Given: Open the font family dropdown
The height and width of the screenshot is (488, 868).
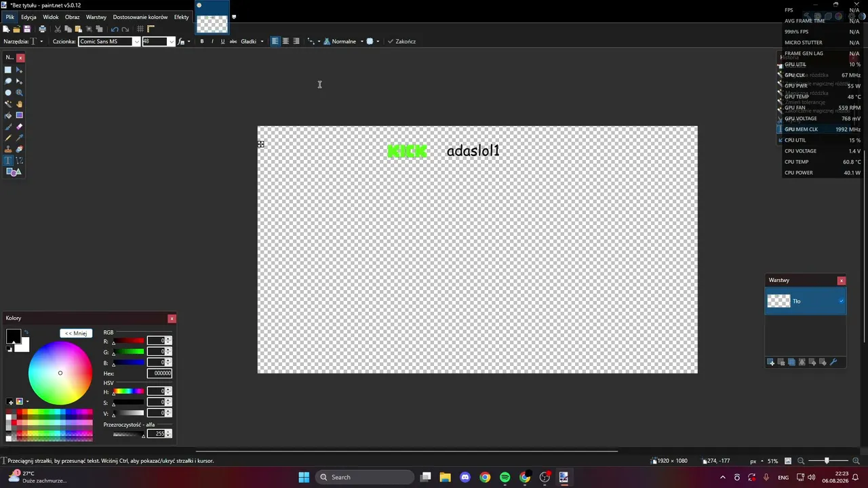Looking at the screenshot, I should click(x=136, y=41).
